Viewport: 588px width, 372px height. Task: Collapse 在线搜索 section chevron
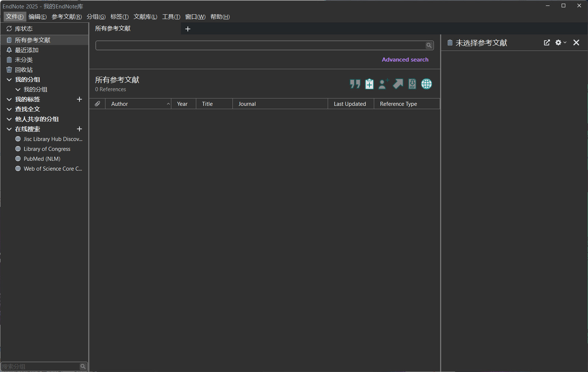coord(9,129)
